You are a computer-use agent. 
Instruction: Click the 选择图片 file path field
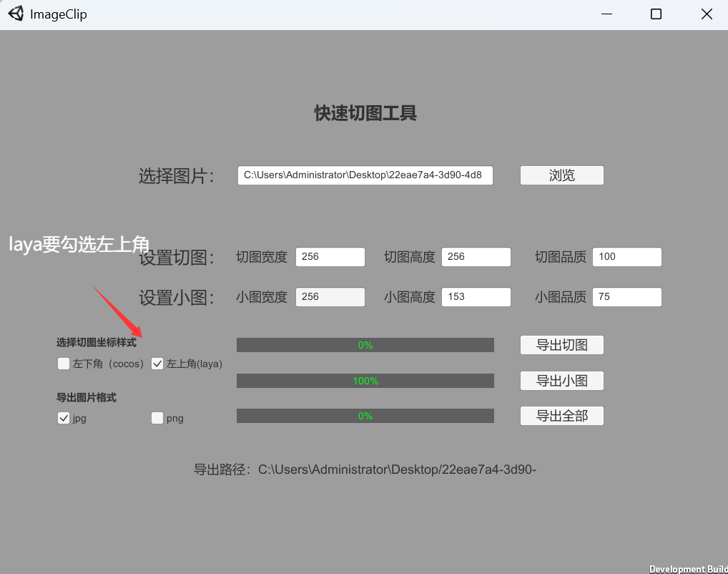coord(365,175)
